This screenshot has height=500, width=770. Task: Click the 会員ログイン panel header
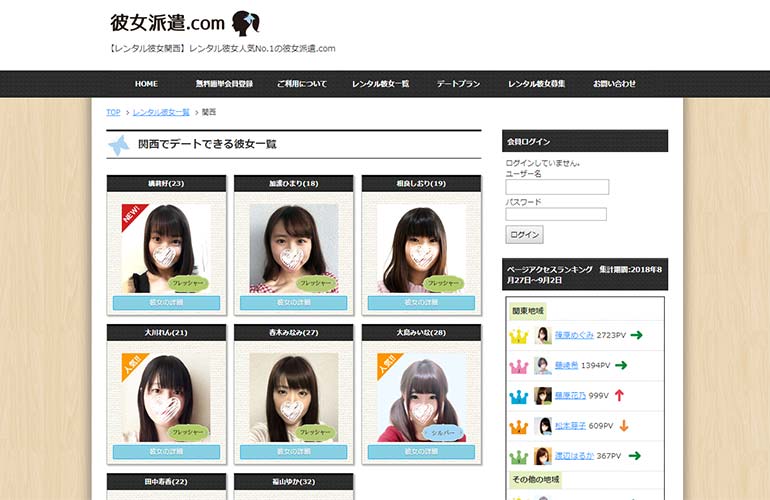click(x=585, y=141)
